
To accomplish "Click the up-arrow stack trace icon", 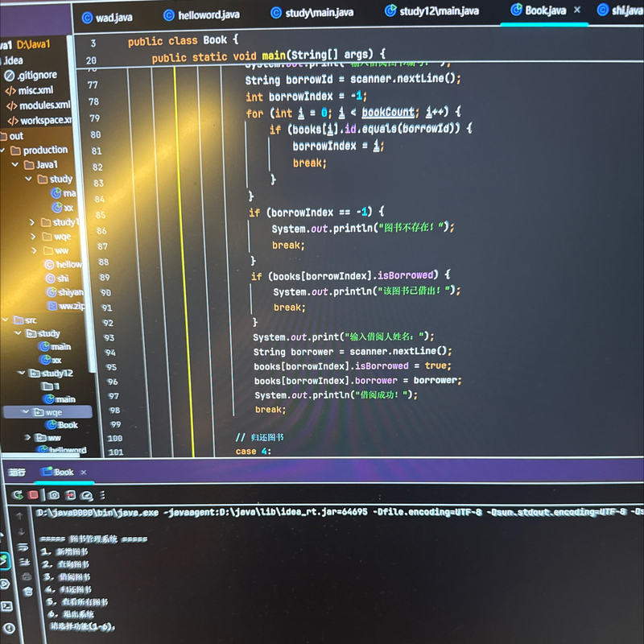I will [x=19, y=516].
